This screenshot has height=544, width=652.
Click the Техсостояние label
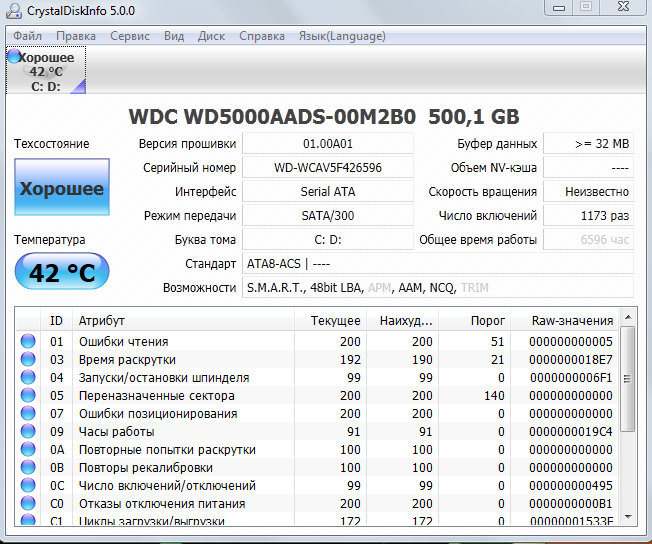click(x=52, y=143)
